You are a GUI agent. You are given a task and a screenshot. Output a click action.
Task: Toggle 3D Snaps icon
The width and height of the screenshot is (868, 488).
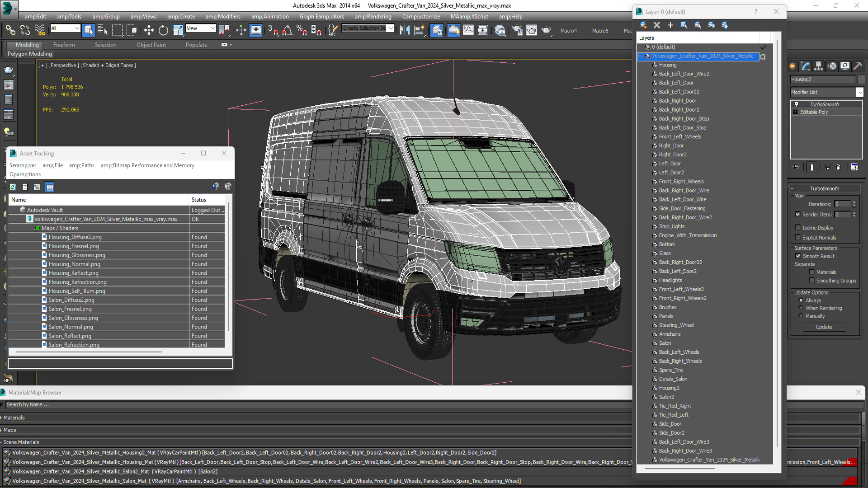(x=273, y=30)
